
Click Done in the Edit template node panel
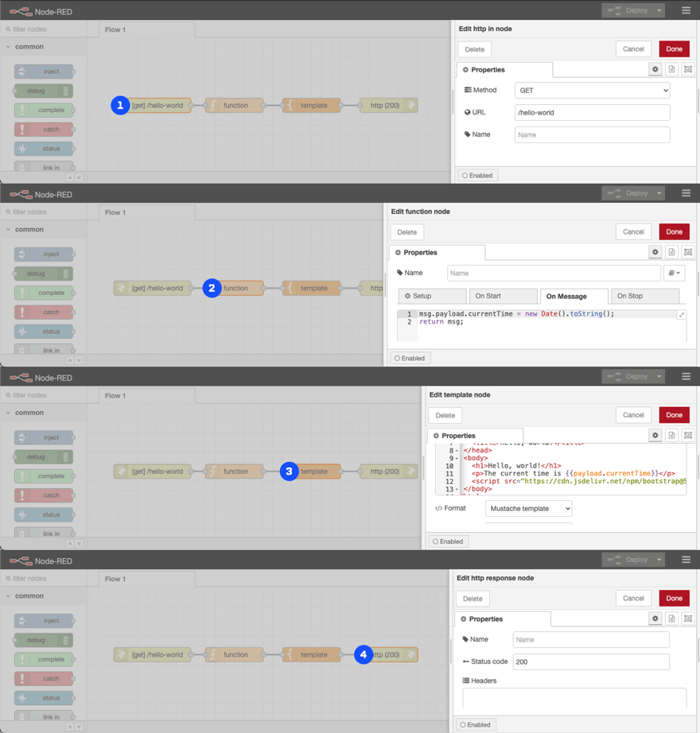click(x=674, y=415)
